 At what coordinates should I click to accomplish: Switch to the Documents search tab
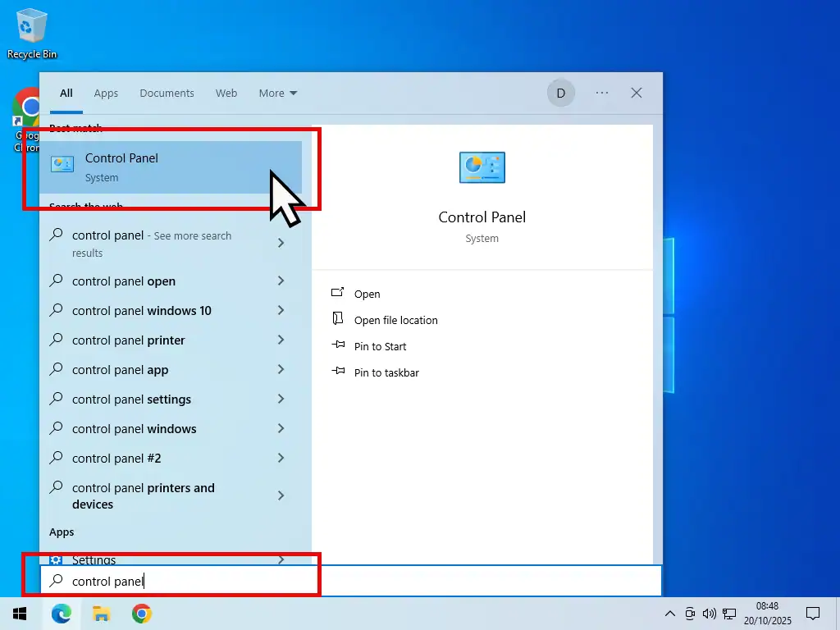pyautogui.click(x=167, y=93)
